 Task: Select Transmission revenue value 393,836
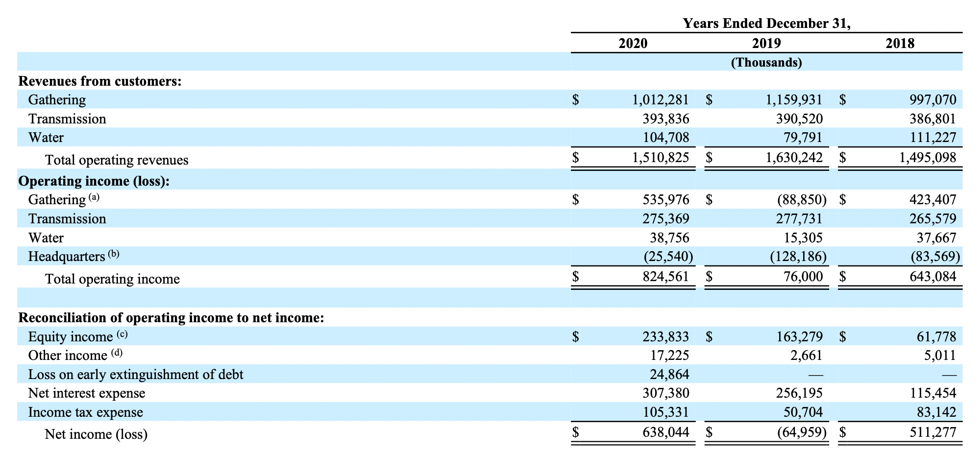click(x=666, y=119)
